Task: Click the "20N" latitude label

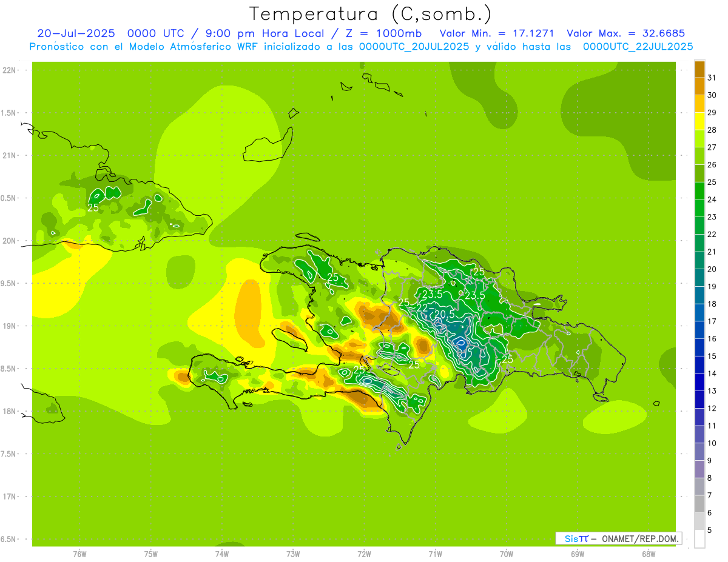Action: (x=9, y=241)
